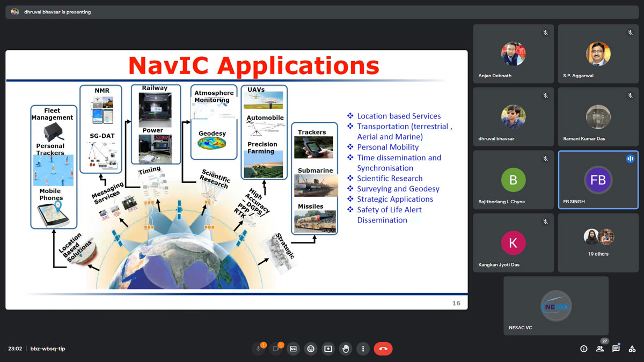
Task: Click the participant count badge 27
Action: 604,341
